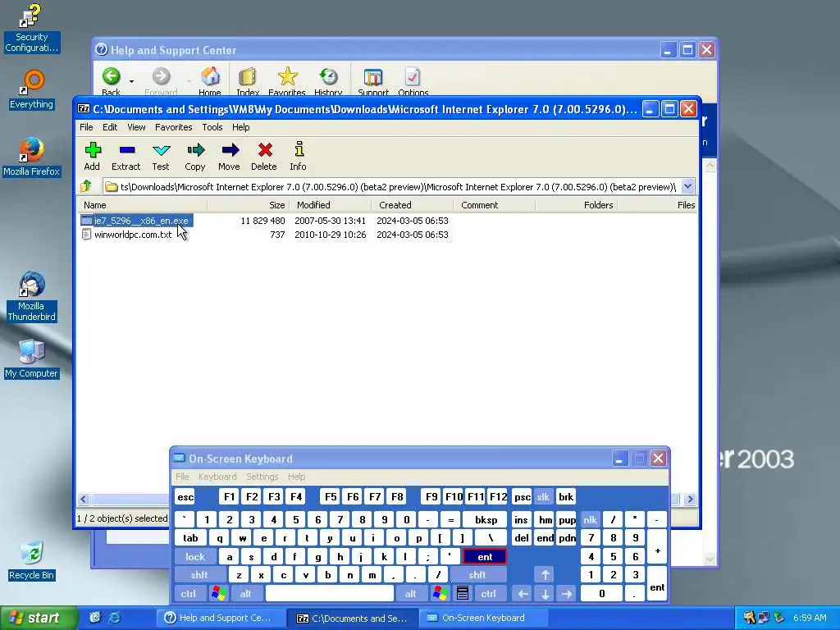
Task: Click the tab key on keyboard
Action: pos(190,538)
